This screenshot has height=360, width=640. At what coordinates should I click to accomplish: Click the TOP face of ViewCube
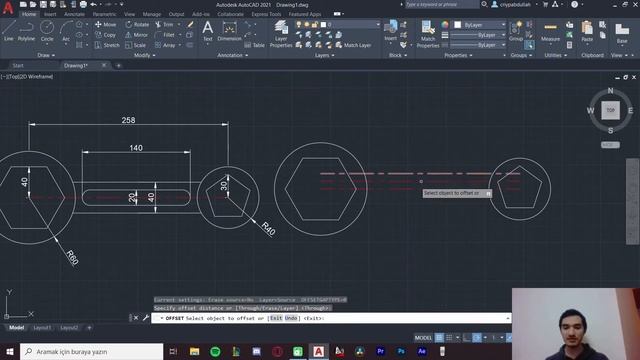tap(610, 110)
